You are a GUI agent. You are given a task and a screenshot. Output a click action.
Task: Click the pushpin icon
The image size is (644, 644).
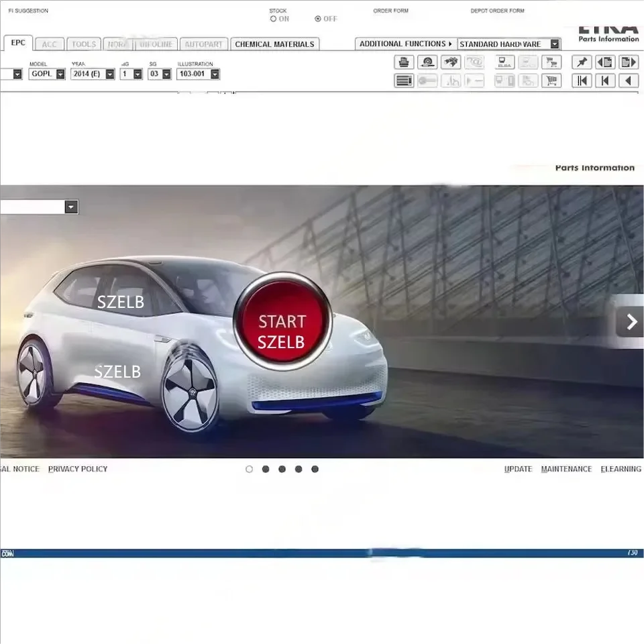[x=582, y=62]
